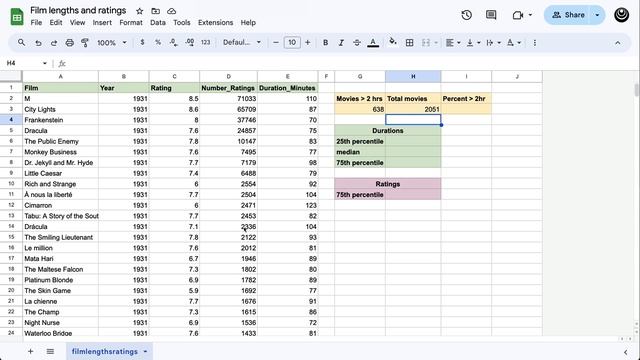Increase decimal places

(189, 42)
